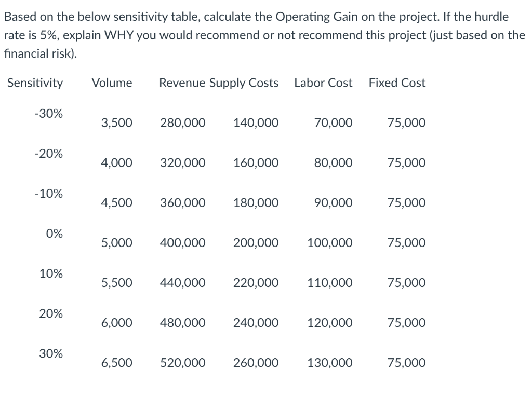Click the 520,000 revenue value
The image size is (532, 397).
pyautogui.click(x=182, y=363)
